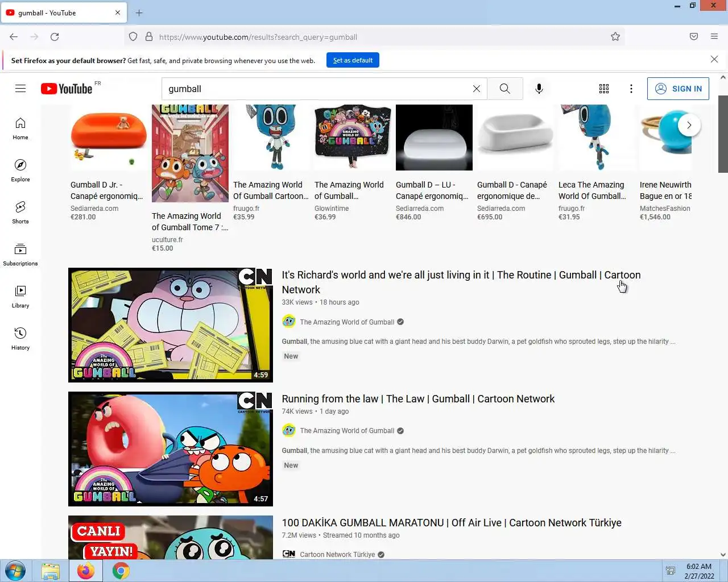Click the YouTube search input field
Viewport: 728px width, 582px height.
[318, 89]
